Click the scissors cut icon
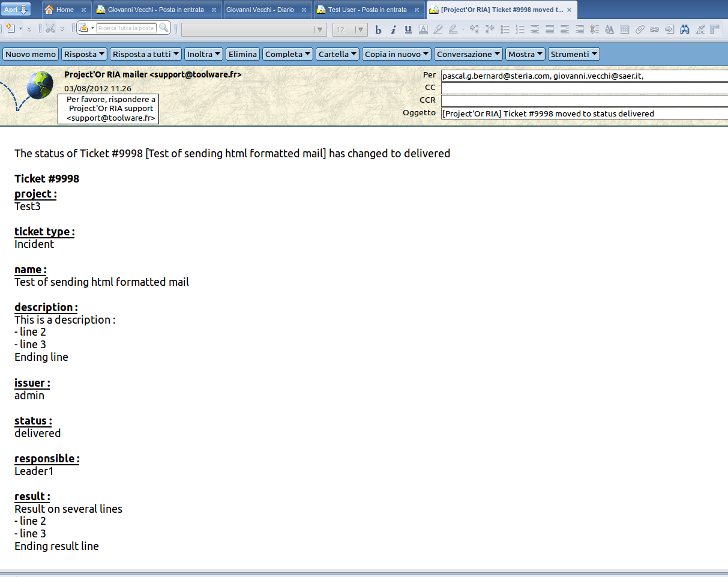 [50, 28]
